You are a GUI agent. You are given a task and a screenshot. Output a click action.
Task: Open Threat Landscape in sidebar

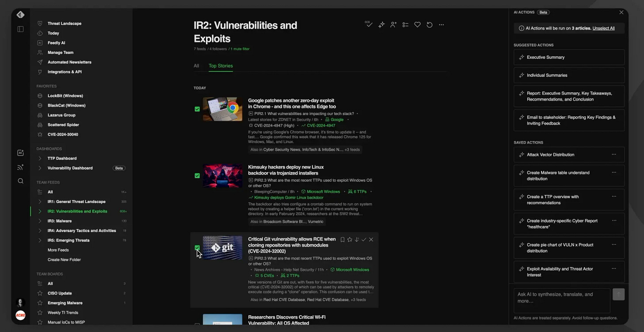tap(65, 23)
